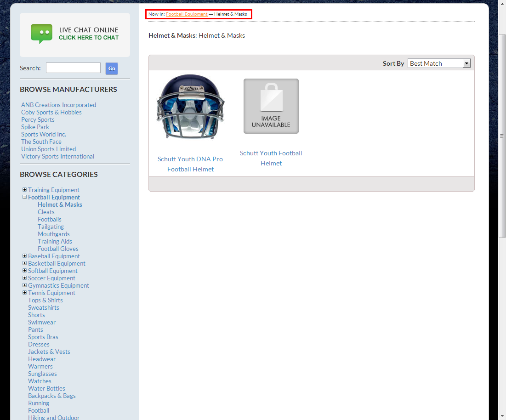
Task: Open Victory Sports International manufacturer
Action: point(57,156)
